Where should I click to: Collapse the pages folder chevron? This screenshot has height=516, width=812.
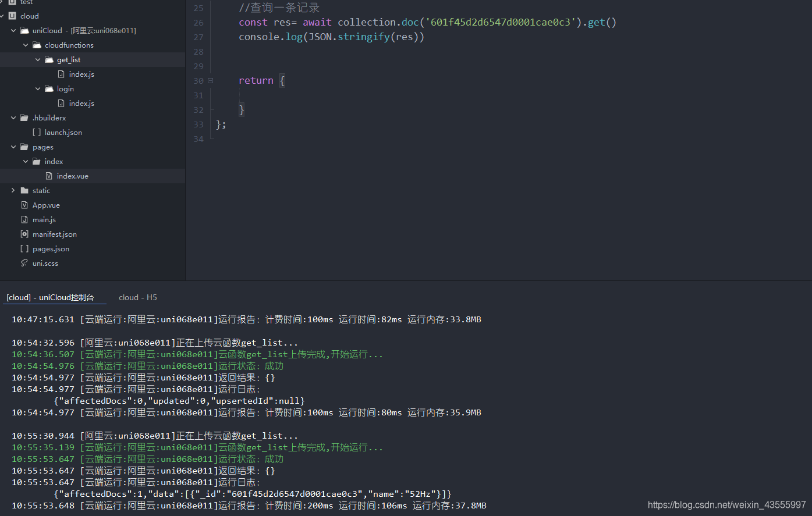pos(13,147)
